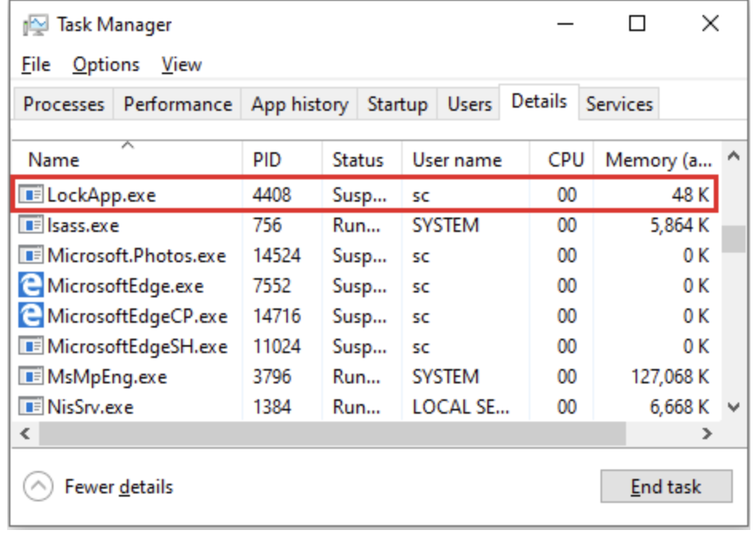756x534 pixels.
Task: Open the File menu
Action: 36,65
